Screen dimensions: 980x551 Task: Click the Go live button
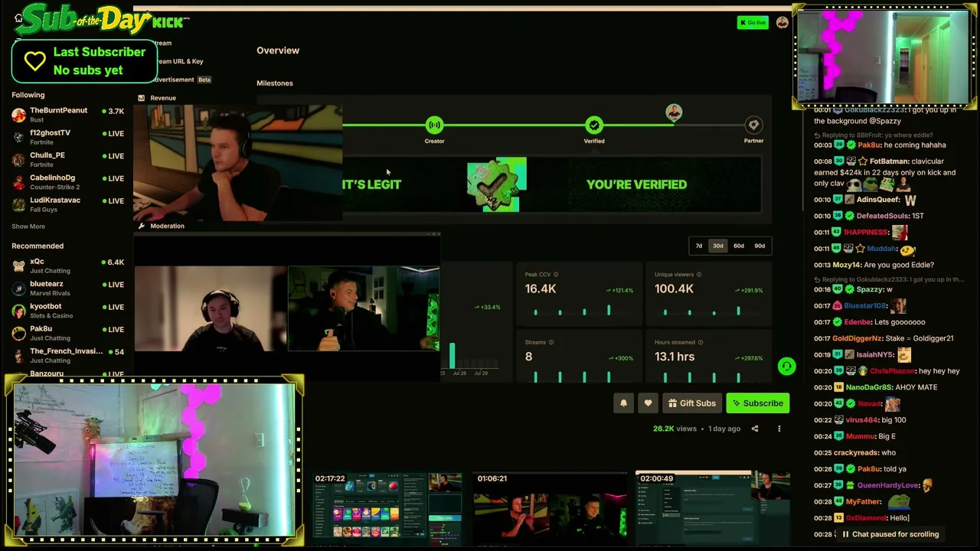click(753, 22)
